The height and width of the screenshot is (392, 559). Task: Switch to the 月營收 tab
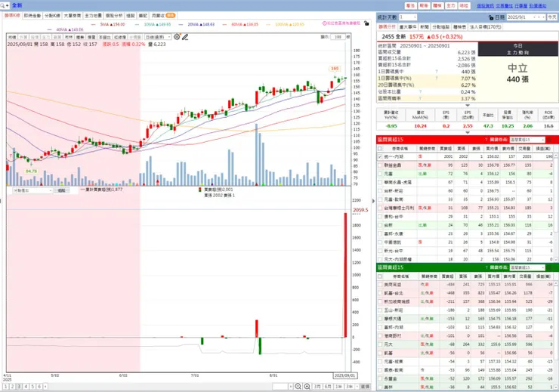162,16
